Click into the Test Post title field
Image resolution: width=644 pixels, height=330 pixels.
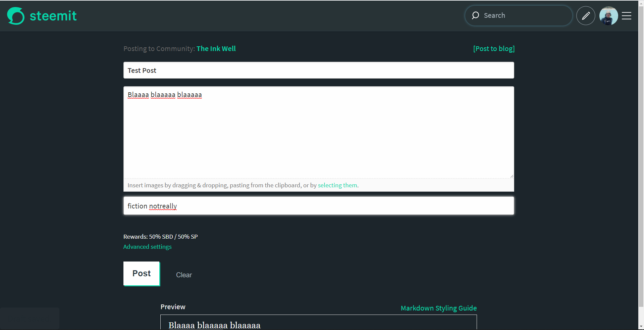pyautogui.click(x=318, y=70)
